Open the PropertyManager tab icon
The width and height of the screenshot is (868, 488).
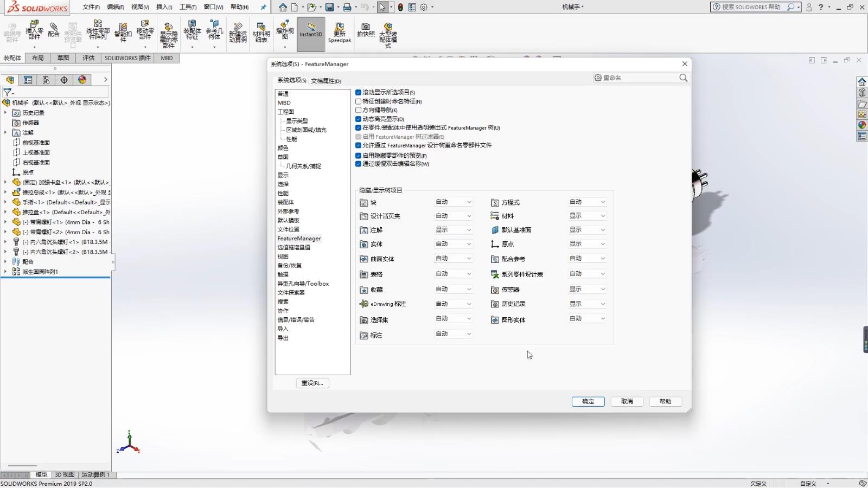point(28,80)
